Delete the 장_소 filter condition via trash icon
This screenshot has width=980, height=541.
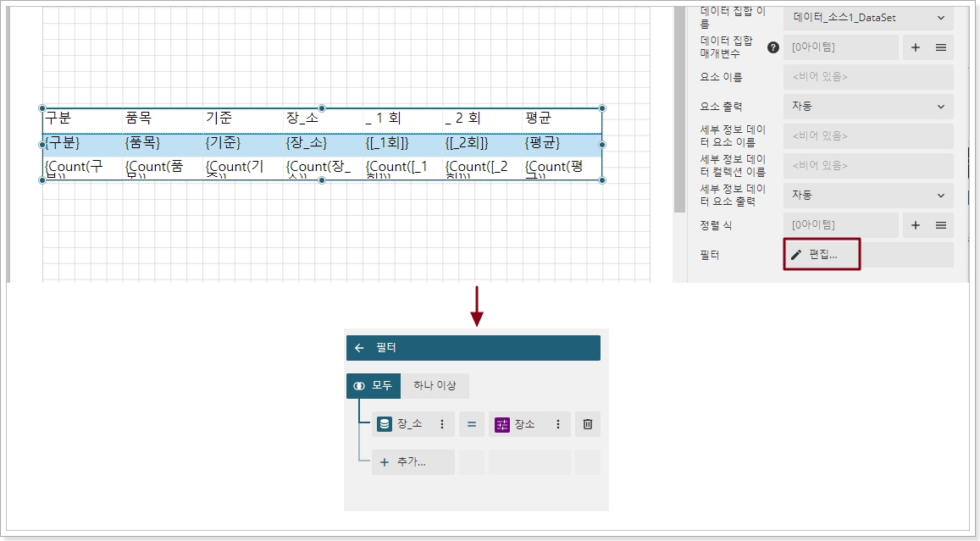pos(588,424)
